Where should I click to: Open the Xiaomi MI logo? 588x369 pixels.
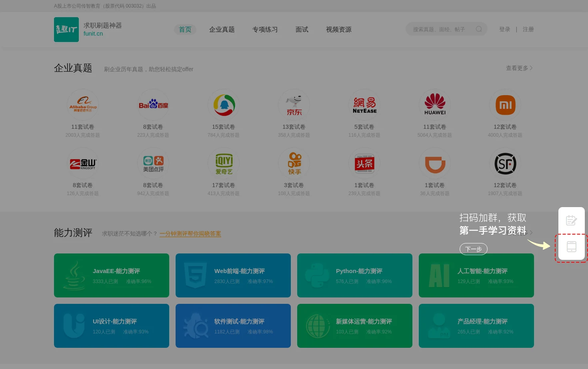tap(505, 105)
